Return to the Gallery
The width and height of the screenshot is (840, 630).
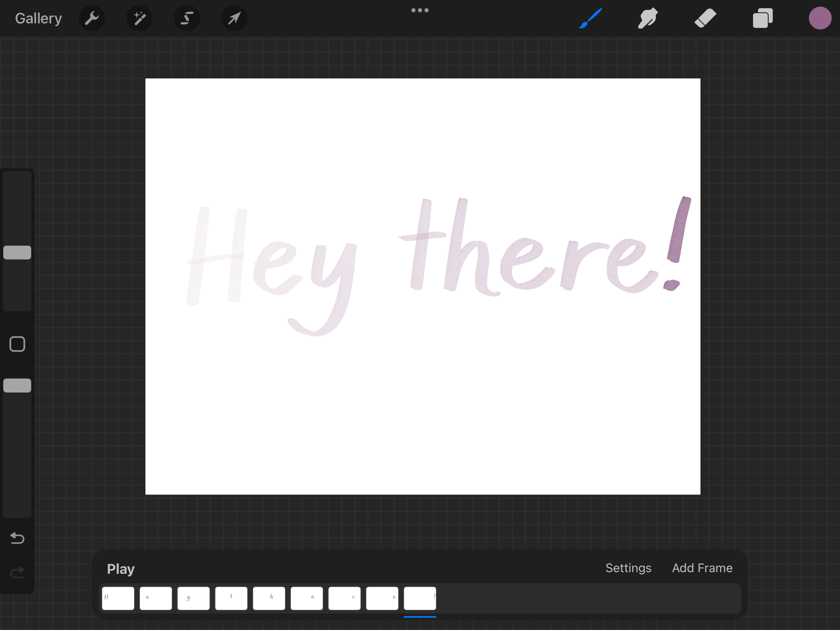[x=38, y=18]
